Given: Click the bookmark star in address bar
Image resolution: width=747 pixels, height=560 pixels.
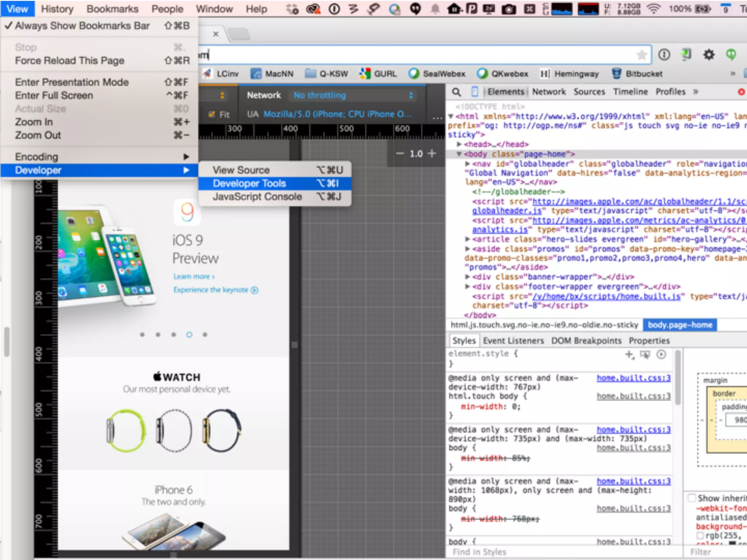Looking at the screenshot, I should pos(642,55).
